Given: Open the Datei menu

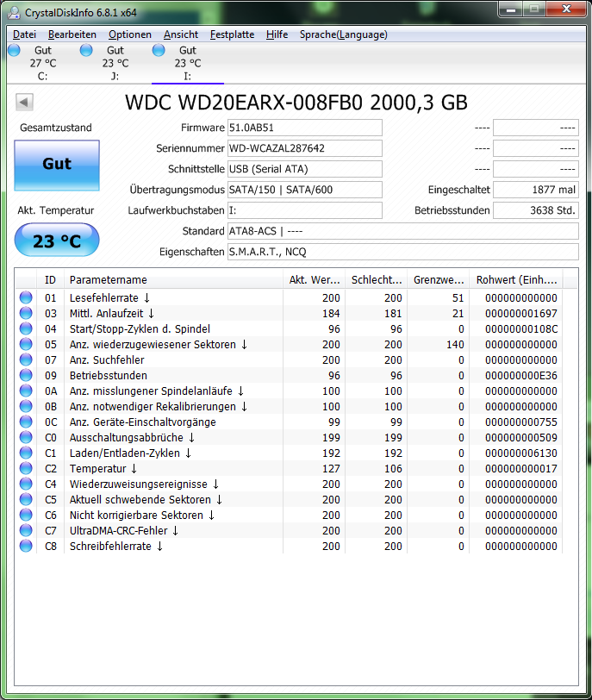Looking at the screenshot, I should (24, 34).
